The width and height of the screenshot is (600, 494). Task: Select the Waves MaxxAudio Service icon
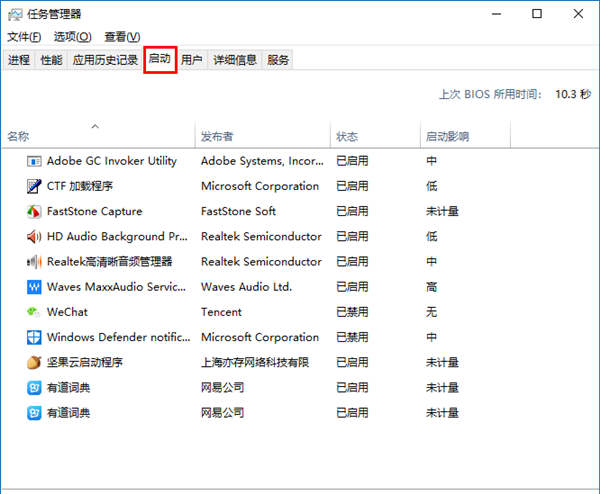tap(34, 287)
